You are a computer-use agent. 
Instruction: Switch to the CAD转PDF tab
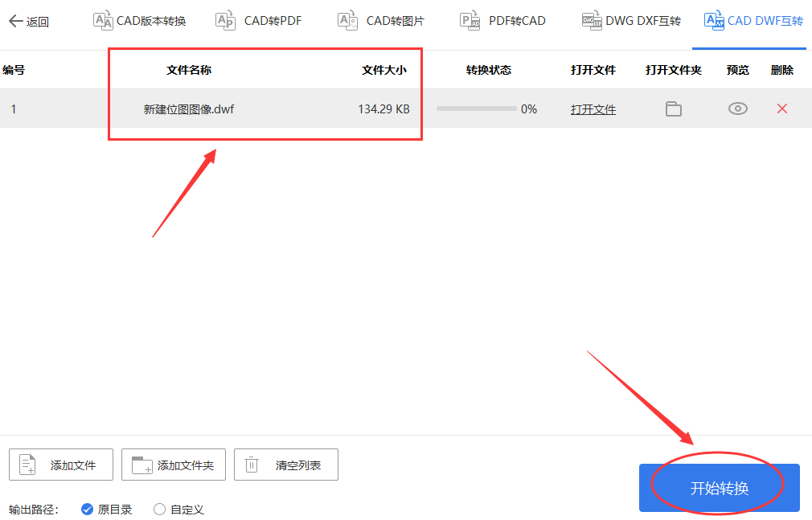pos(258,21)
